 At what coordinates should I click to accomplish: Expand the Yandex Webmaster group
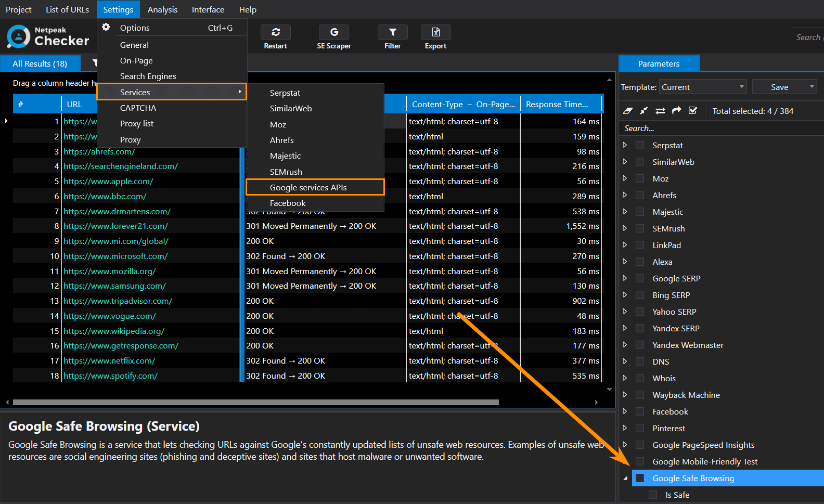point(625,344)
